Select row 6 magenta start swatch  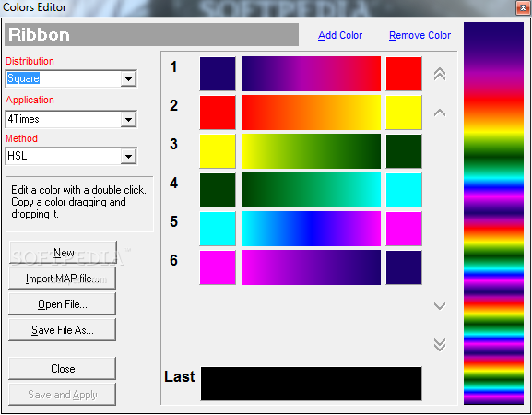pos(218,267)
